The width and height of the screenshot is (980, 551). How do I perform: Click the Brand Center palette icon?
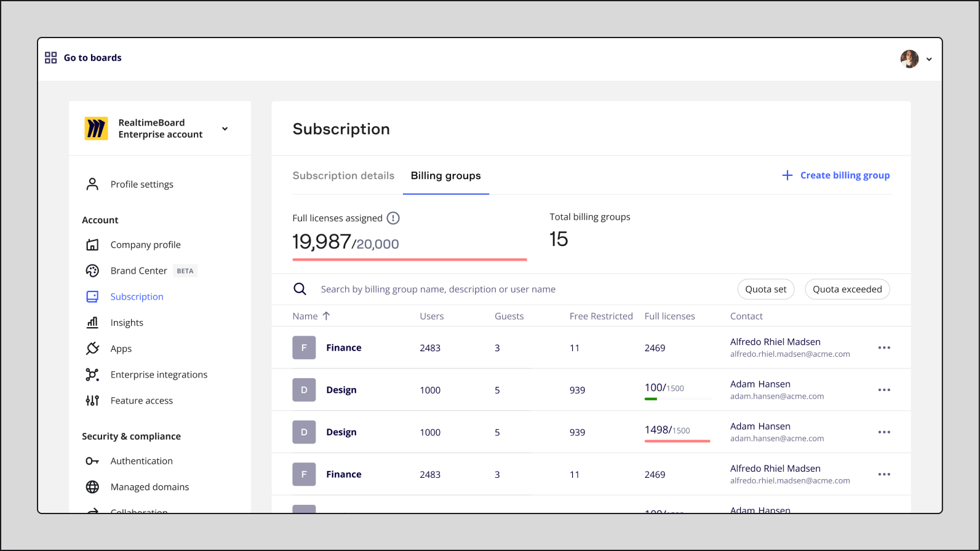tap(92, 271)
